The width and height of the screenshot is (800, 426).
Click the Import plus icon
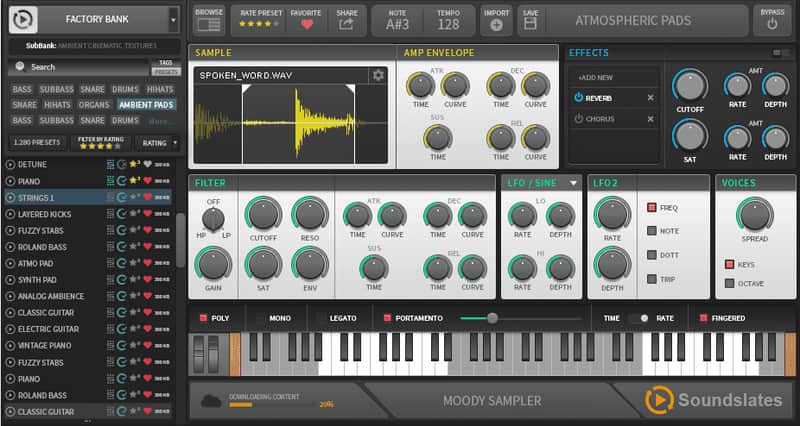pos(496,24)
